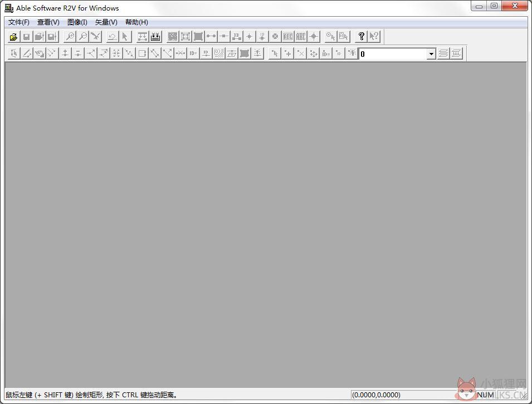
Task: Click the contour lines icon
Action: (219, 53)
